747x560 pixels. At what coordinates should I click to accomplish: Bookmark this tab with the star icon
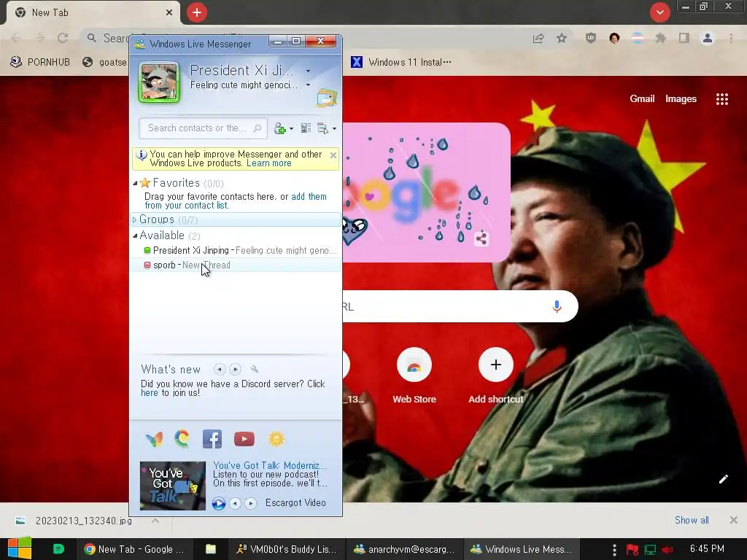[x=562, y=38]
